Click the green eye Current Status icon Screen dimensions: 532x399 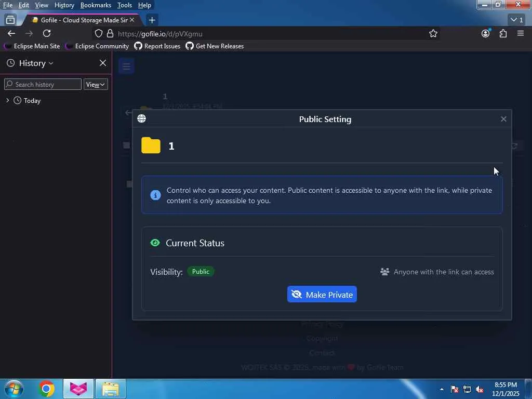155,243
